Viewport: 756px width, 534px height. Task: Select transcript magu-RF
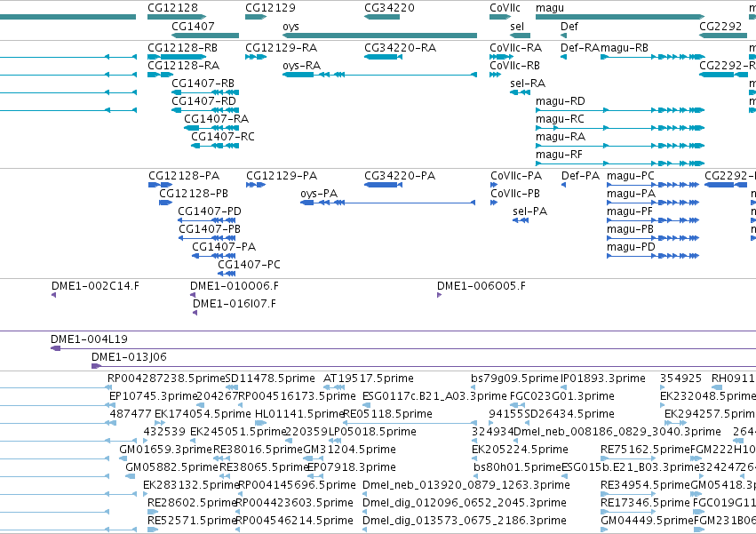(x=620, y=164)
